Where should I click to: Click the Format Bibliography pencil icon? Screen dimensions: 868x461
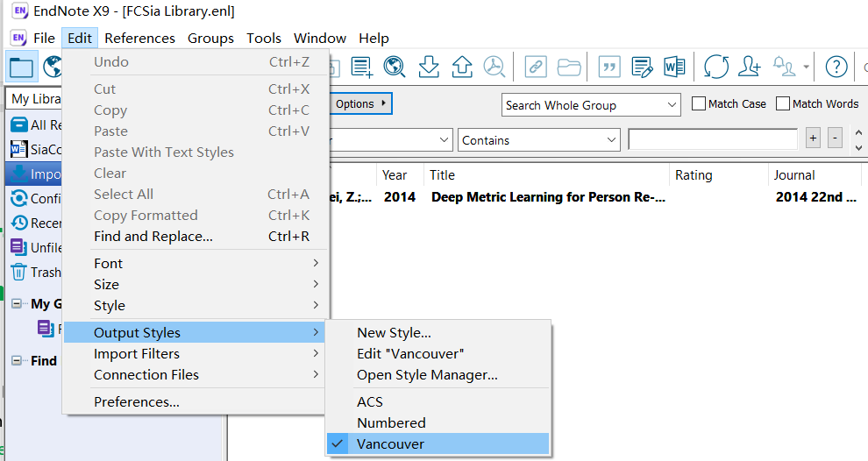(642, 67)
